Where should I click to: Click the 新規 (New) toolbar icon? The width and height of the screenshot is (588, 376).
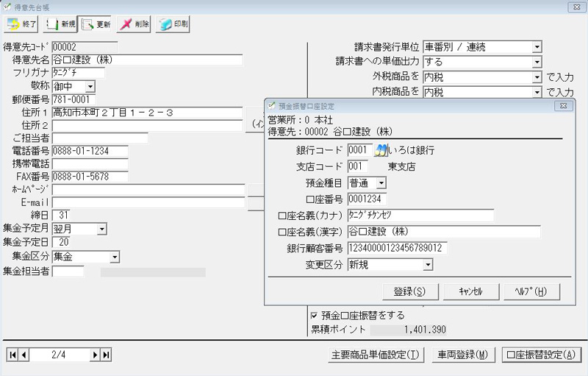click(x=60, y=24)
